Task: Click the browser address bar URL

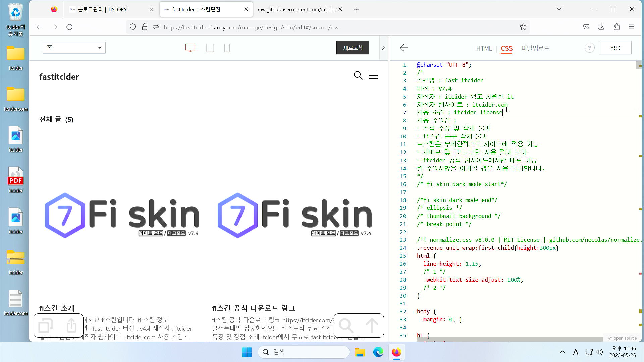Action: tap(251, 27)
